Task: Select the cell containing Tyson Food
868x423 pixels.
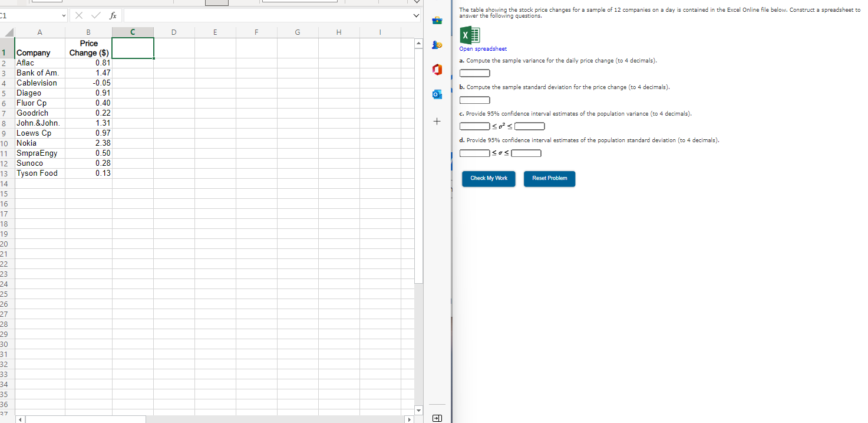Action: click(39, 173)
